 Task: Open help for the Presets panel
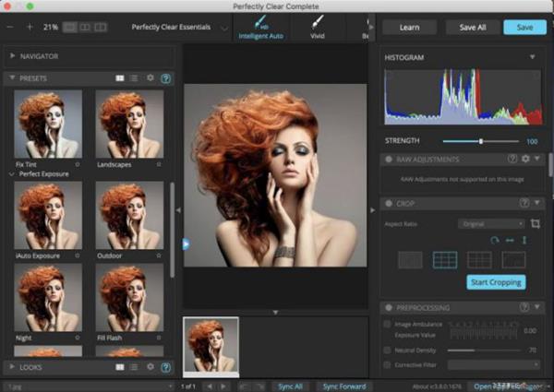click(165, 79)
